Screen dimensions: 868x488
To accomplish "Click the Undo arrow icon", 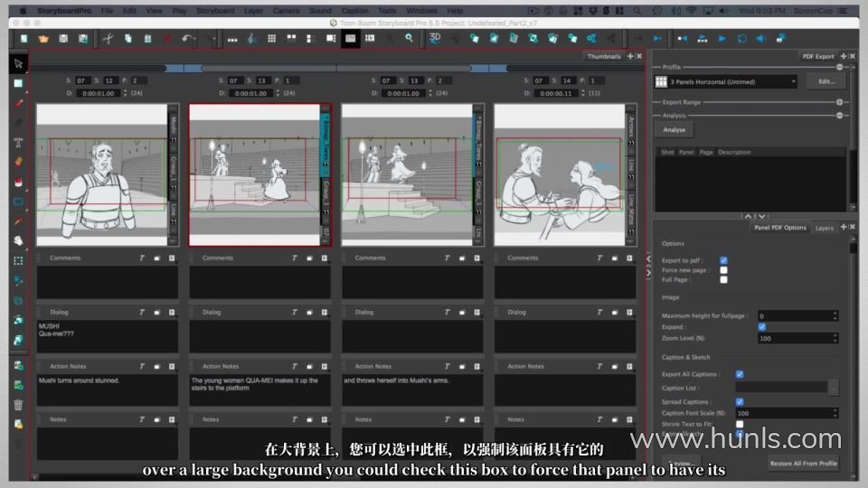I will pyautogui.click(x=186, y=38).
